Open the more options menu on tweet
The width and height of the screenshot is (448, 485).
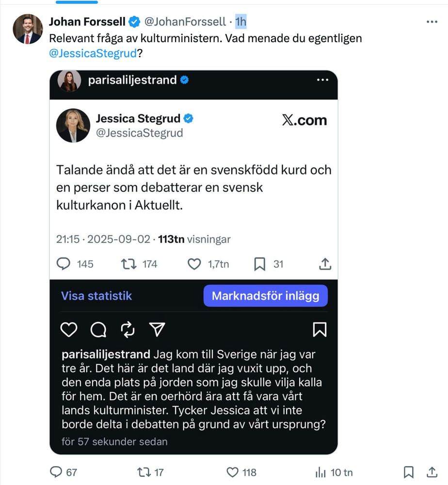coord(432,22)
